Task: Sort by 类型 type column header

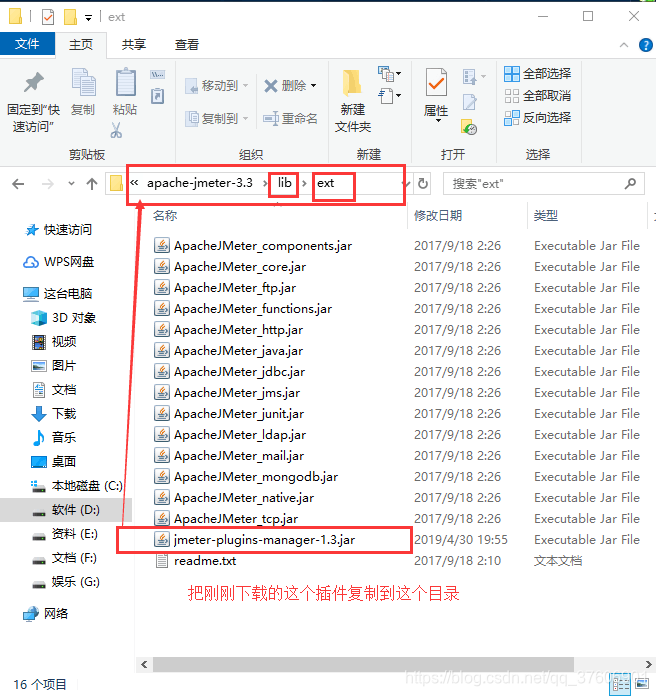Action: click(x=545, y=216)
